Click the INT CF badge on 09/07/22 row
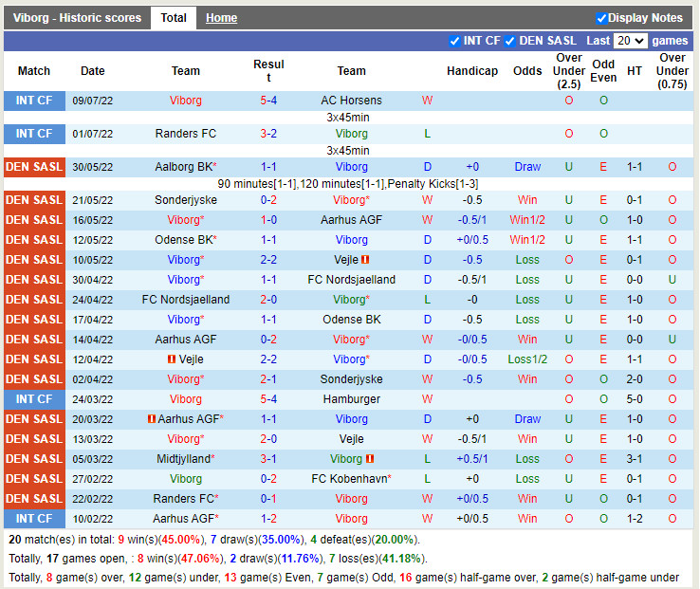Image resolution: width=700 pixels, height=589 pixels. point(34,101)
